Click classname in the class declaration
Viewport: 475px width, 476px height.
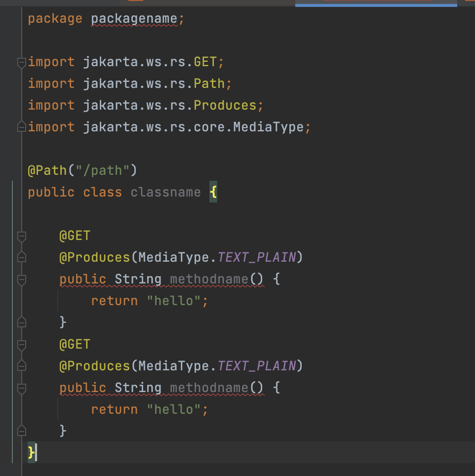pos(165,192)
